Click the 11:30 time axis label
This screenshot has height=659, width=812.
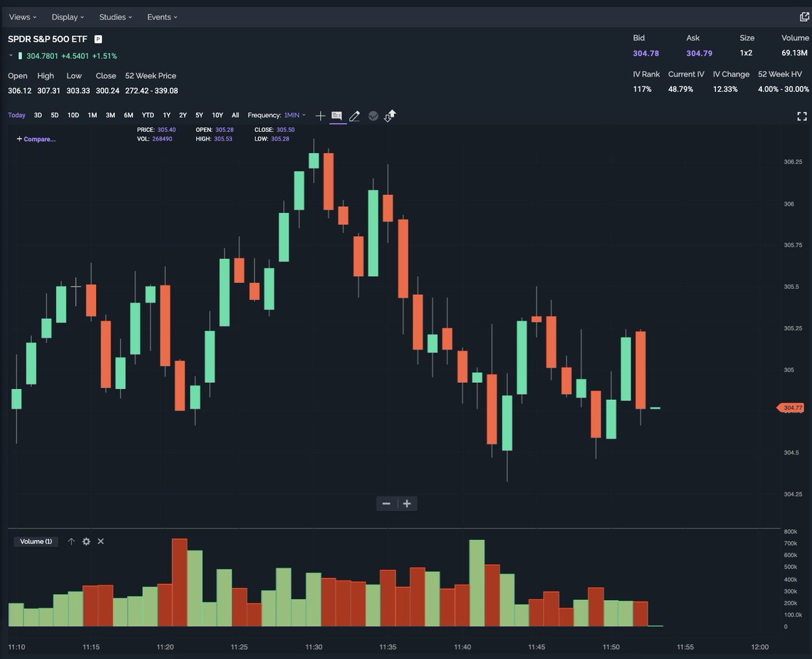point(314,647)
